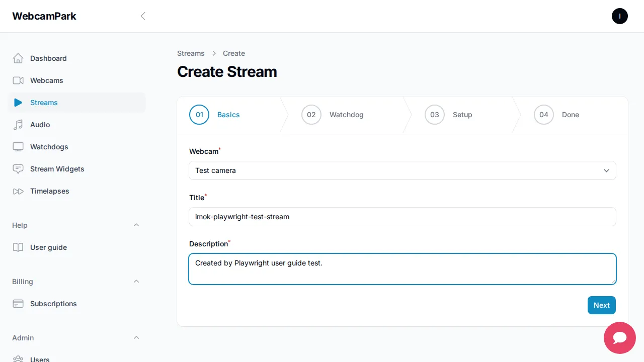Click the Subscriptions card icon

18,304
